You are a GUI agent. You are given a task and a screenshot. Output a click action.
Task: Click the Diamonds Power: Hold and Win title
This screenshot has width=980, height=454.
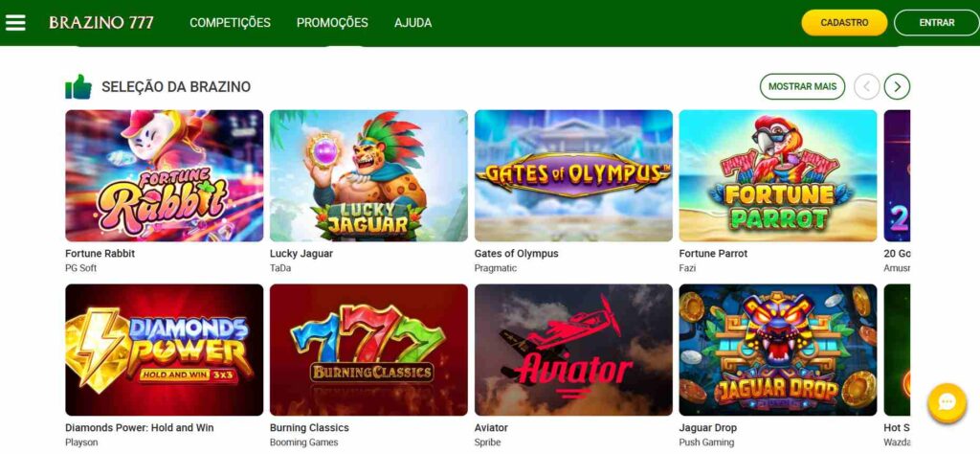(x=140, y=428)
